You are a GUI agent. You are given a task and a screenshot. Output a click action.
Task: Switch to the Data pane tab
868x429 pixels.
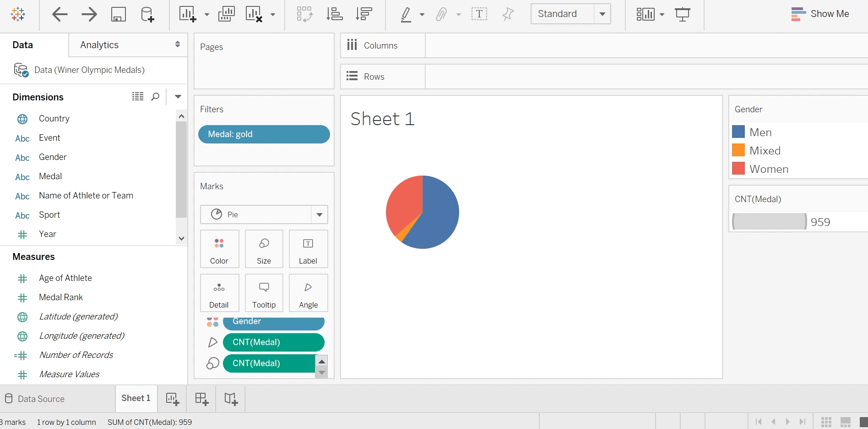pyautogui.click(x=22, y=45)
